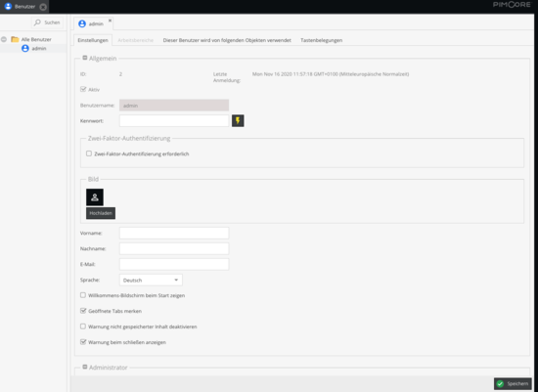Click the Pimcore logo

[x=512, y=5]
